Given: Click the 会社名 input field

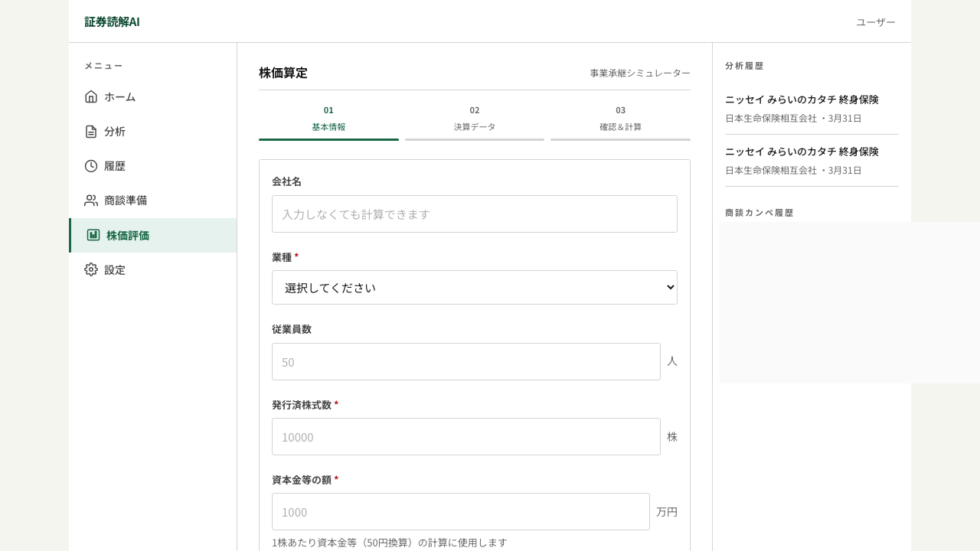Looking at the screenshot, I should (x=475, y=214).
